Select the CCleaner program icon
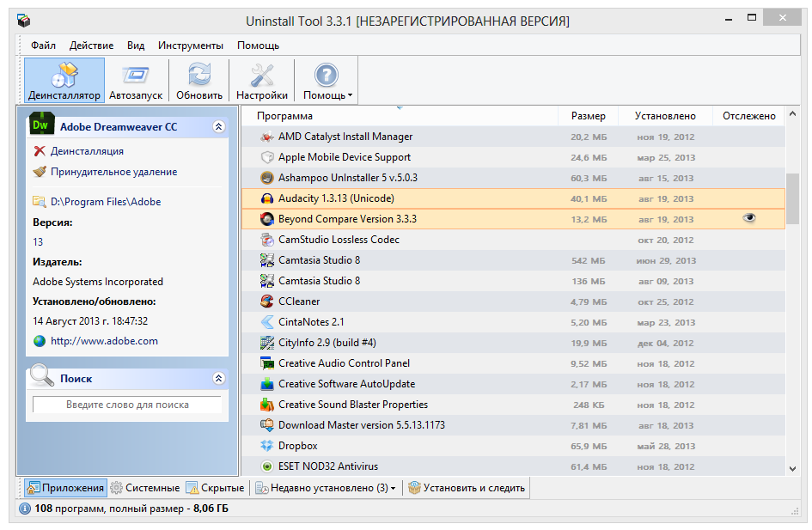The image size is (812, 530). [x=268, y=302]
